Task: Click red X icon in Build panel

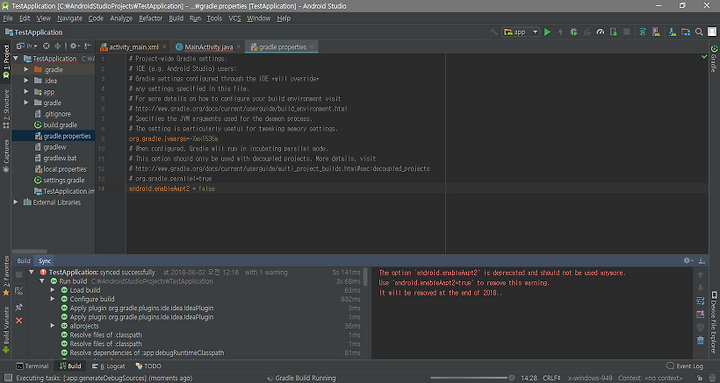Action: tap(19, 321)
